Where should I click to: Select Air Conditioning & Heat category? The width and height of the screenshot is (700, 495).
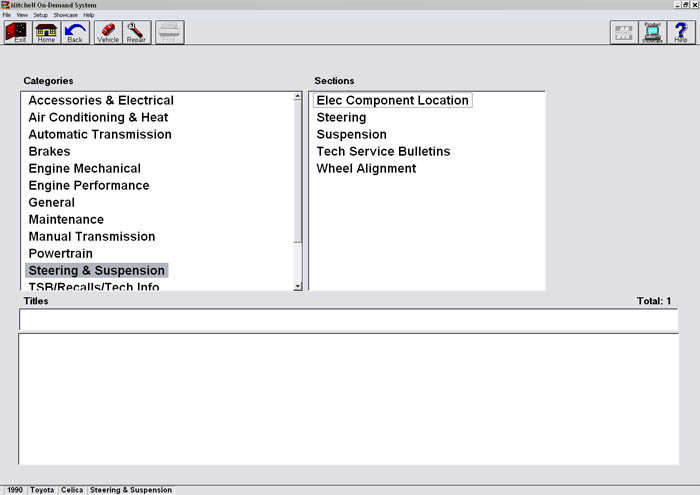click(x=98, y=117)
